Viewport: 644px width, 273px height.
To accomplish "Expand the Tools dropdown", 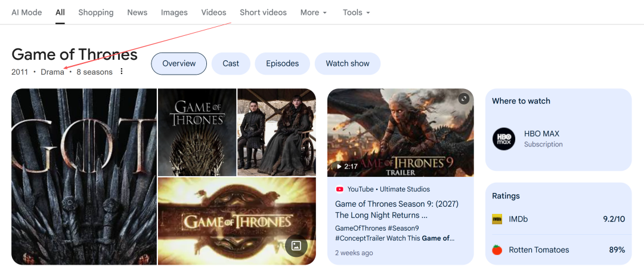I will pos(356,13).
